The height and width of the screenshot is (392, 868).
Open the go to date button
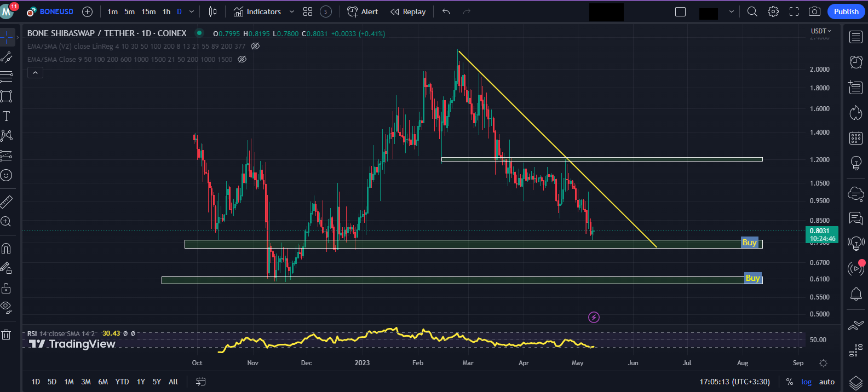(201, 382)
